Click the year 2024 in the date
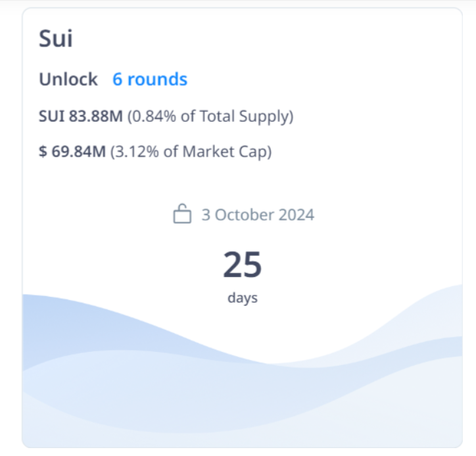The image size is (476, 456). click(297, 215)
